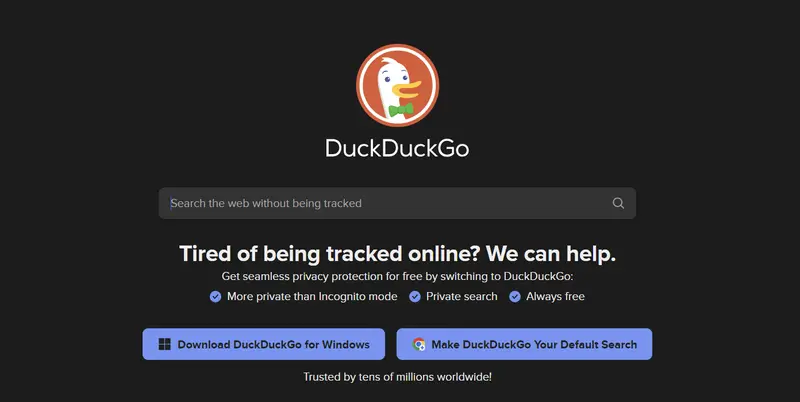Click the DuckDuckGo duck logo
The image size is (800, 402).
pyautogui.click(x=397, y=85)
